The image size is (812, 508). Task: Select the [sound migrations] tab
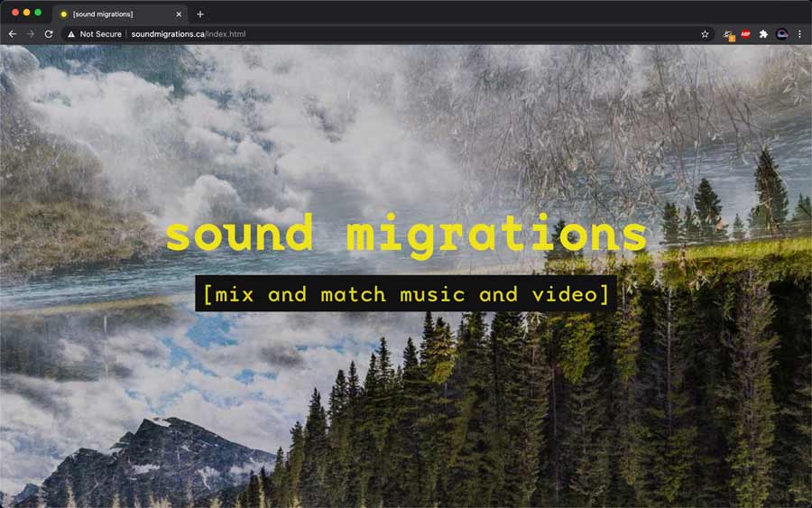pos(120,14)
